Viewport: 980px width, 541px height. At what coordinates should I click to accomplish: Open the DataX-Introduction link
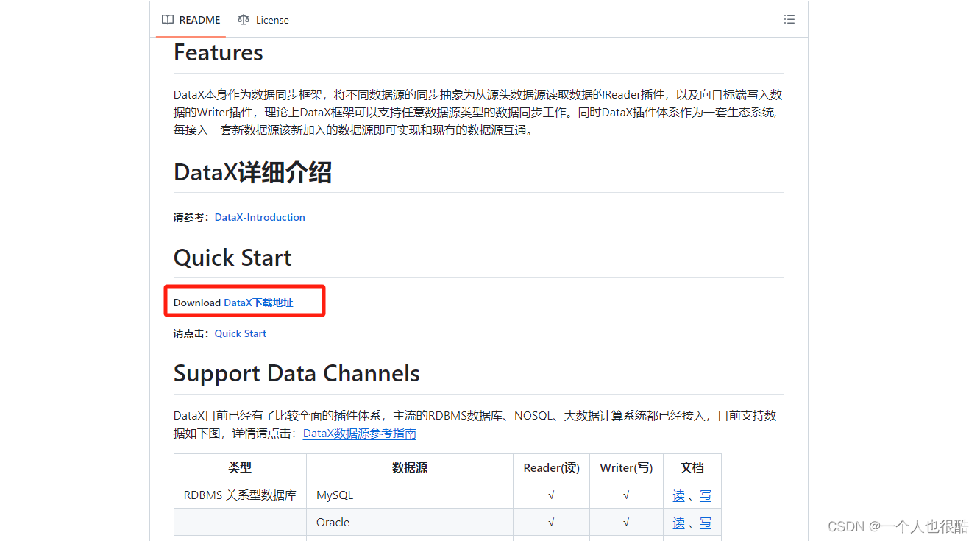(260, 217)
